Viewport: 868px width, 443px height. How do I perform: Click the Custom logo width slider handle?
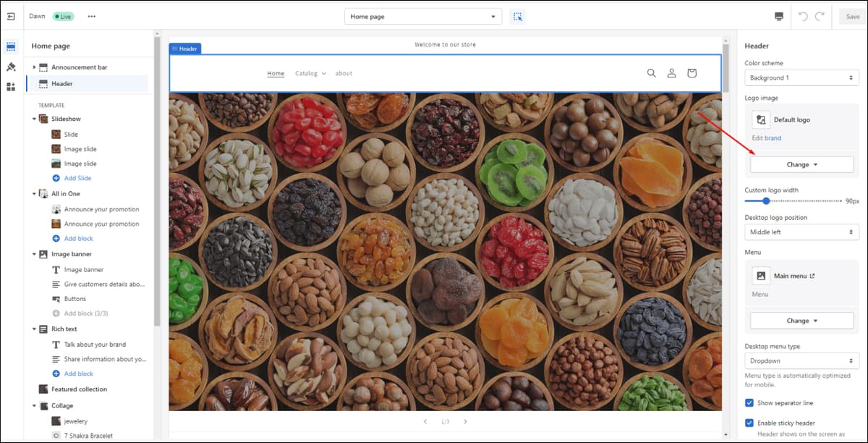[x=766, y=201]
